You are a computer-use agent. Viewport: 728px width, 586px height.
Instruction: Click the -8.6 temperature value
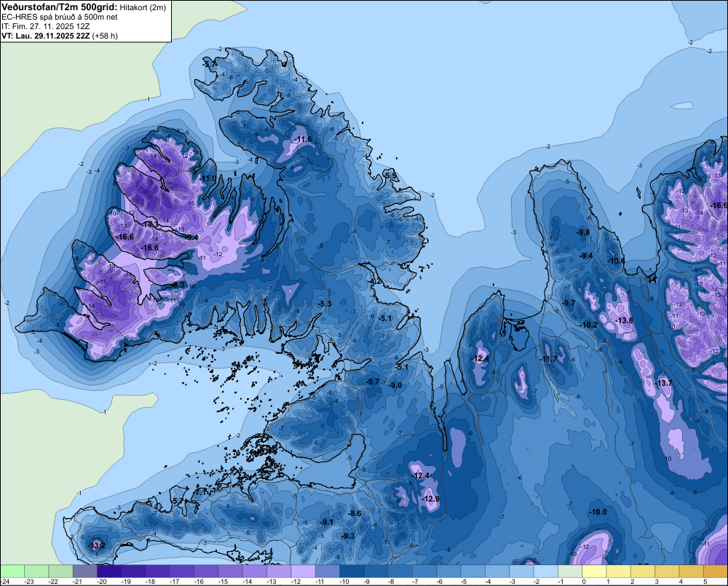[355, 513]
